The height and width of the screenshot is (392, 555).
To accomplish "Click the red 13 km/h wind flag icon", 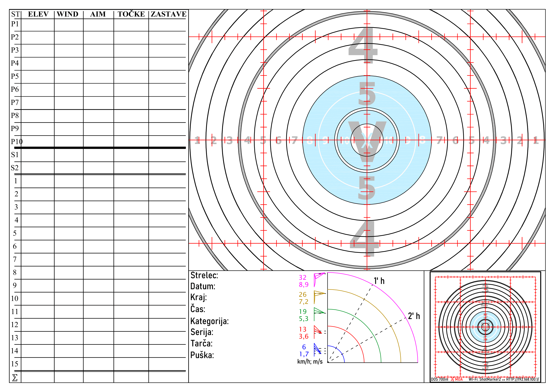I will (x=318, y=332).
